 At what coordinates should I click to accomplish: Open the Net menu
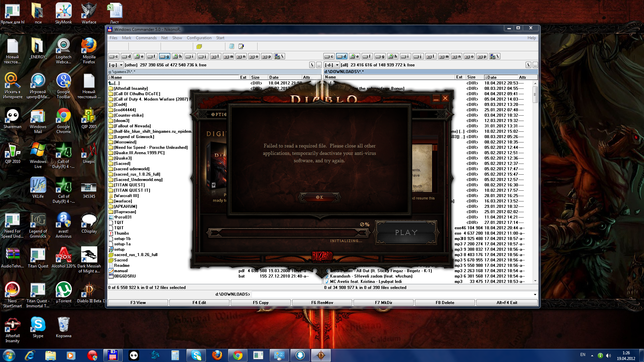[x=164, y=38]
